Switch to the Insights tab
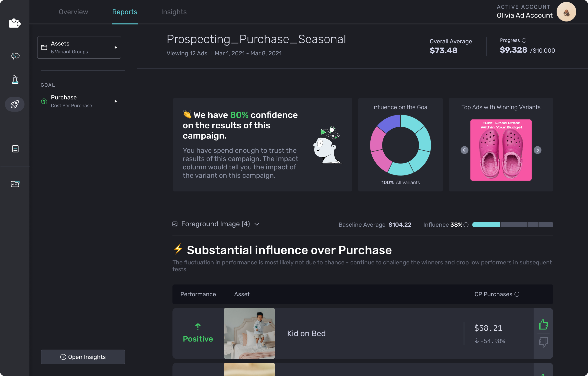 click(174, 12)
